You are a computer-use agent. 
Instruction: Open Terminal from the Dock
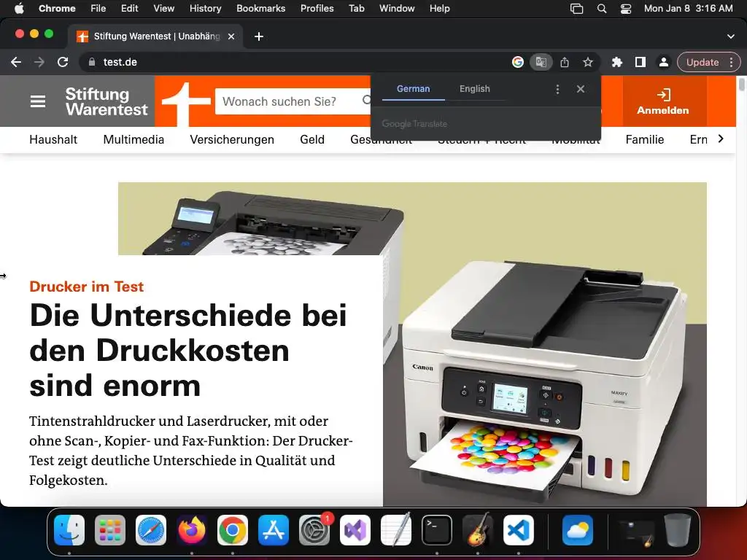(437, 530)
